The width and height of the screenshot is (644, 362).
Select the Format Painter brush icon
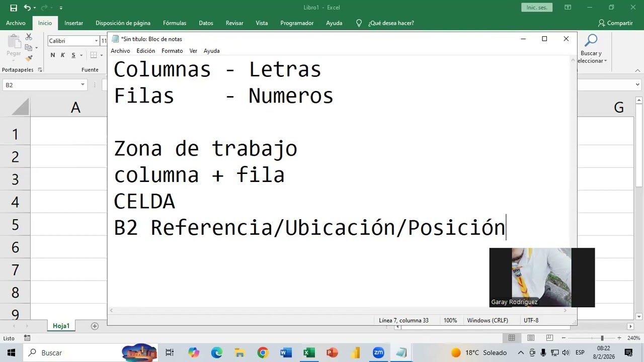click(29, 58)
